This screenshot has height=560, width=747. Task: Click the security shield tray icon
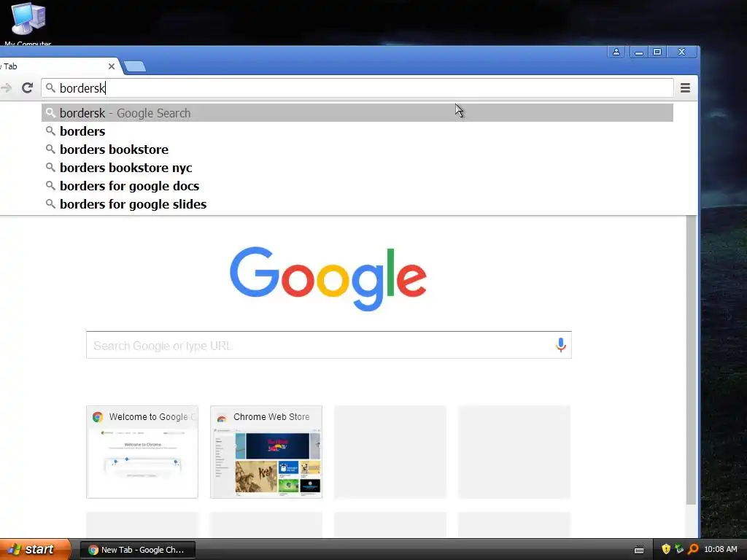666,549
